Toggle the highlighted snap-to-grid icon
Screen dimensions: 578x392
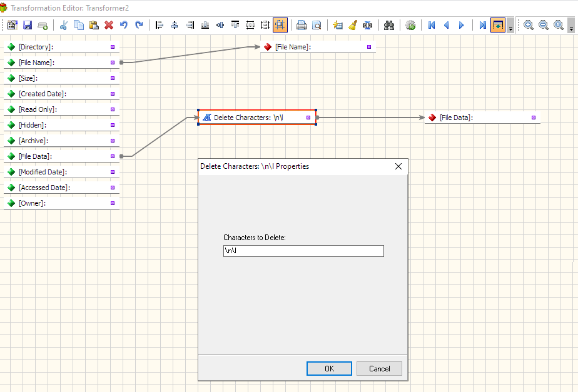tap(280, 25)
